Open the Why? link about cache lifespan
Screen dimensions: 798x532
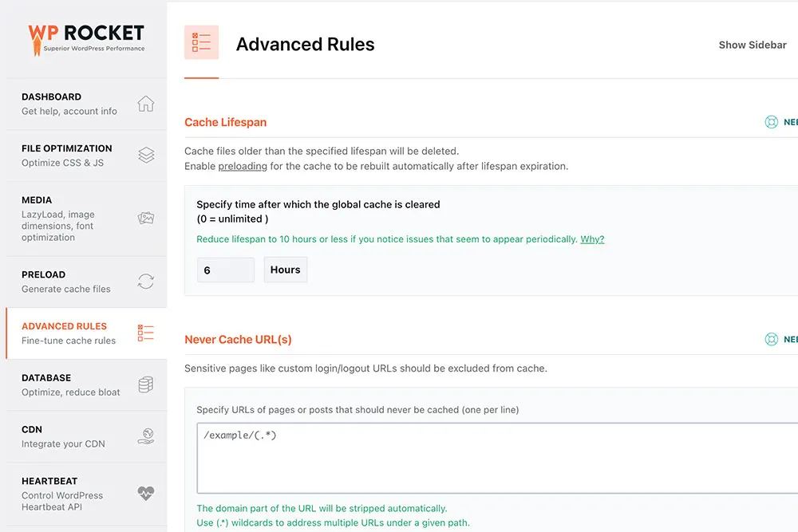click(x=592, y=239)
